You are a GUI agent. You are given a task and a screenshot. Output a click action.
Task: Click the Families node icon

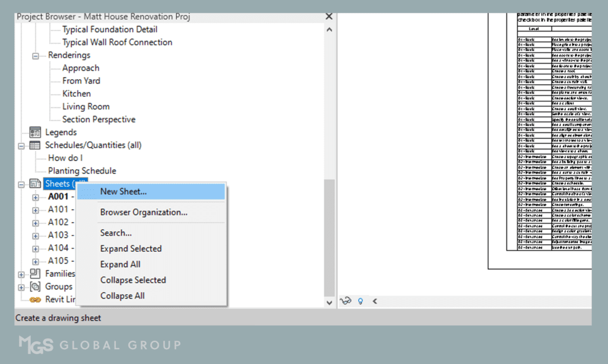coord(35,274)
